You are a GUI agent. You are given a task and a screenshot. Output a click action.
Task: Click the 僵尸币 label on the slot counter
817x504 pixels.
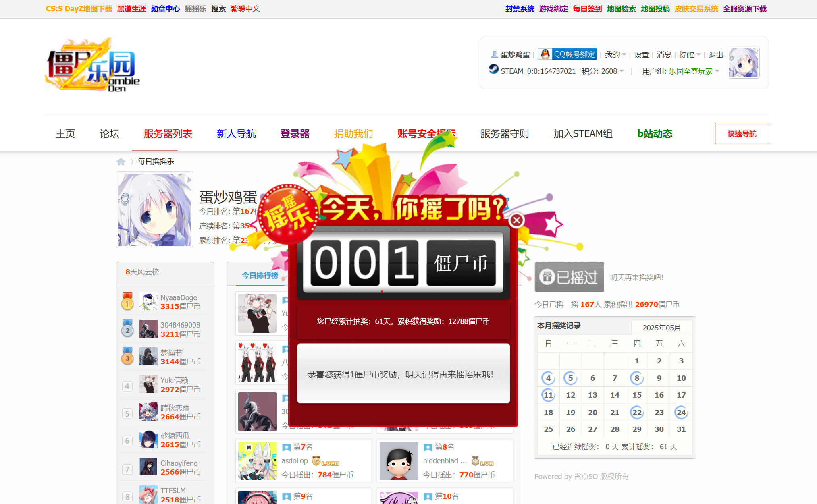[x=461, y=263]
